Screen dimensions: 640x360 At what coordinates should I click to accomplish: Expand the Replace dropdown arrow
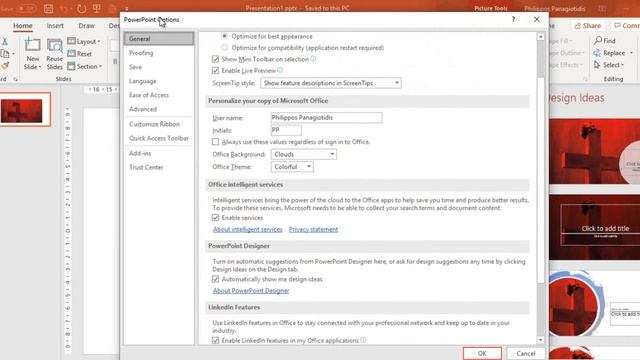click(x=631, y=53)
